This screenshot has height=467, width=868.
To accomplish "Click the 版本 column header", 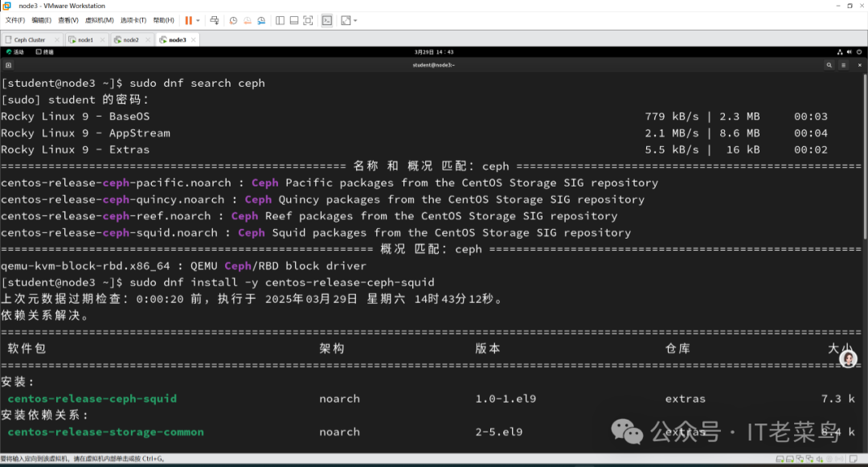I will click(x=489, y=349).
